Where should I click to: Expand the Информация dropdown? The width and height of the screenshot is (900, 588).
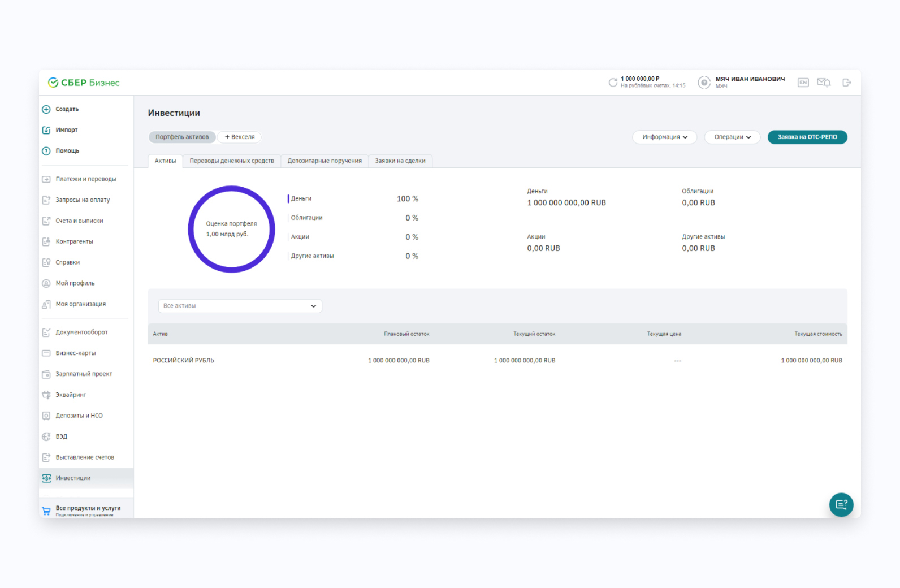665,137
